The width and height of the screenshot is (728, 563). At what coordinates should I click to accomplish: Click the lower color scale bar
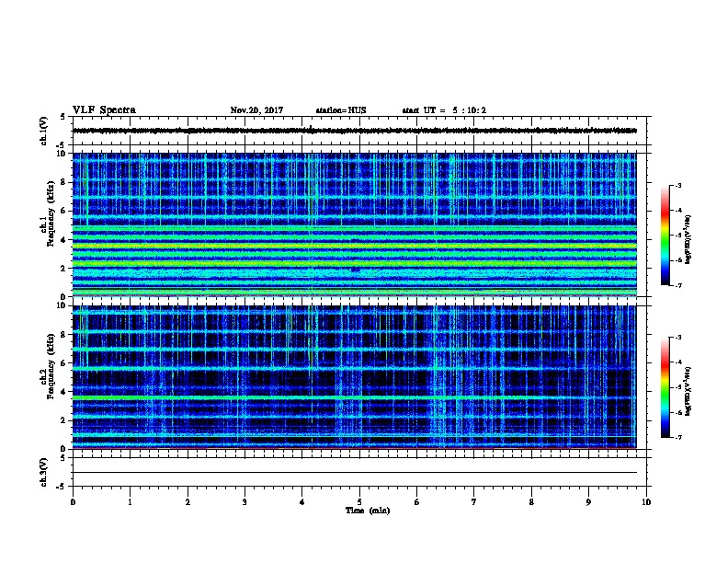[665, 387]
